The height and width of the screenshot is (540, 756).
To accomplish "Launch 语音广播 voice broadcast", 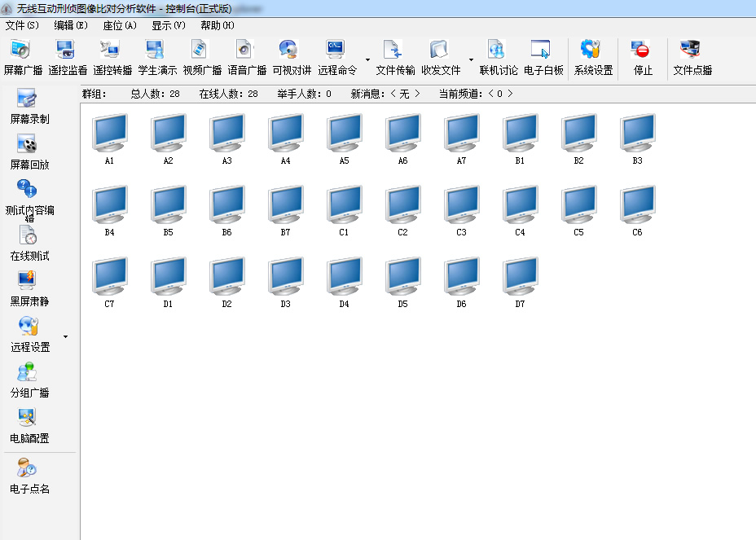I will point(247,50).
